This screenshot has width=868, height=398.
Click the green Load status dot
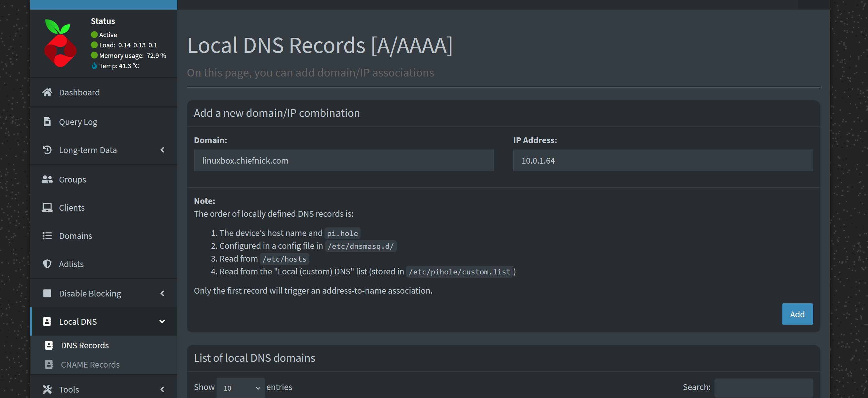click(94, 45)
